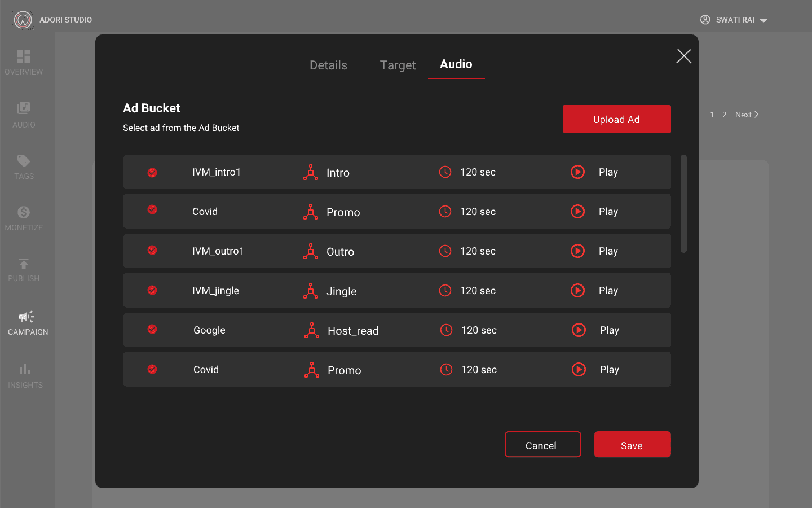Uncheck the IVM_intro1 ad selection
Image resolution: width=812 pixels, height=508 pixels.
click(x=152, y=173)
